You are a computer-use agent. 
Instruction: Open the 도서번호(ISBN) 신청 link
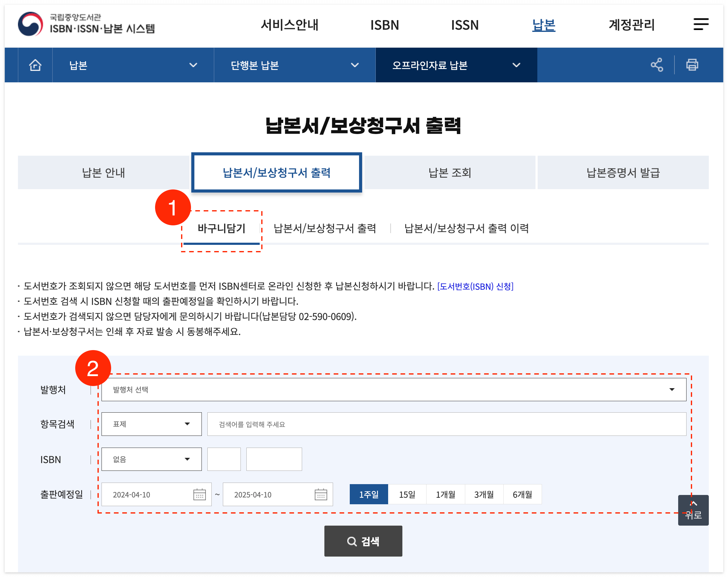(x=475, y=286)
